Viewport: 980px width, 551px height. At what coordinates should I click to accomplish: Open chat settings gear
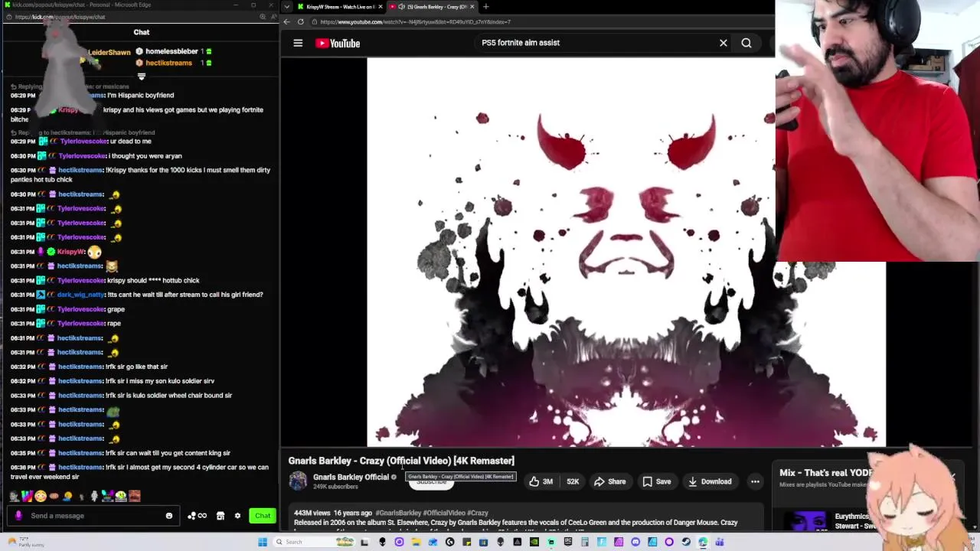pos(237,516)
